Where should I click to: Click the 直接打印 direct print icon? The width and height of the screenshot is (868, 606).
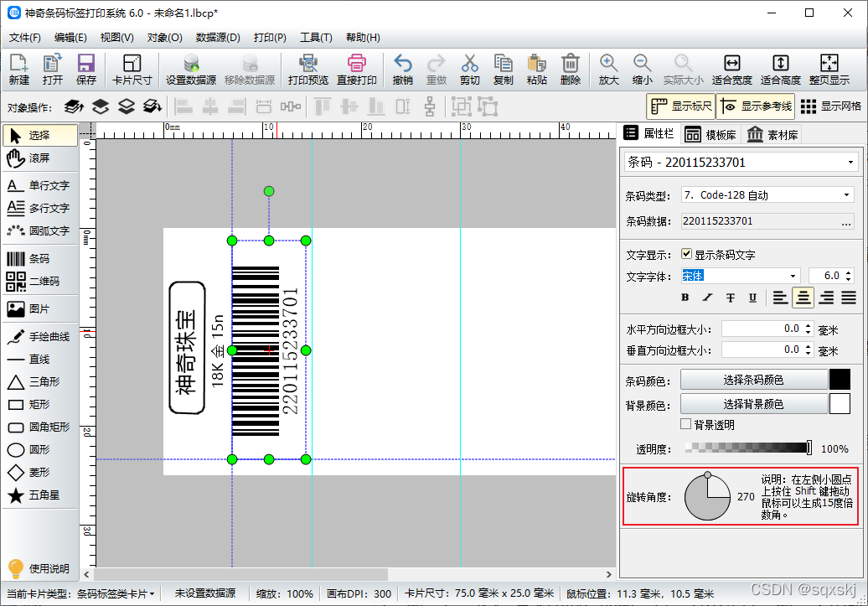tap(357, 70)
